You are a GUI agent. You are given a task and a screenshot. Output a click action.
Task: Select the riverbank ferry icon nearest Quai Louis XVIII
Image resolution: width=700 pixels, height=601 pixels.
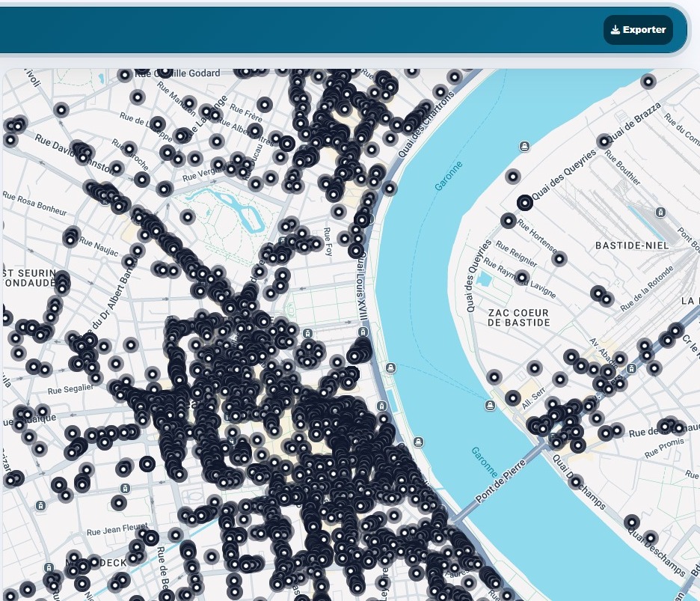click(390, 368)
